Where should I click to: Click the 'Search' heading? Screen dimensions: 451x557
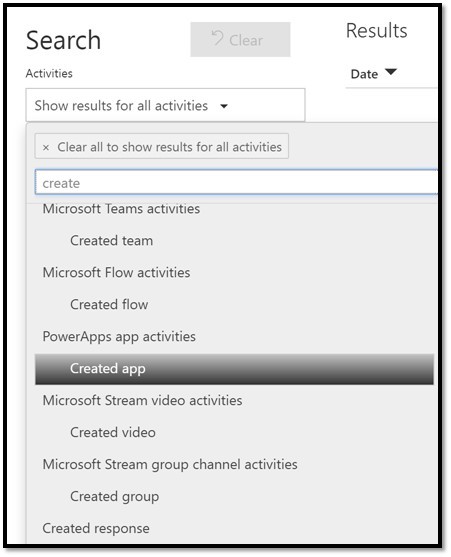64,40
